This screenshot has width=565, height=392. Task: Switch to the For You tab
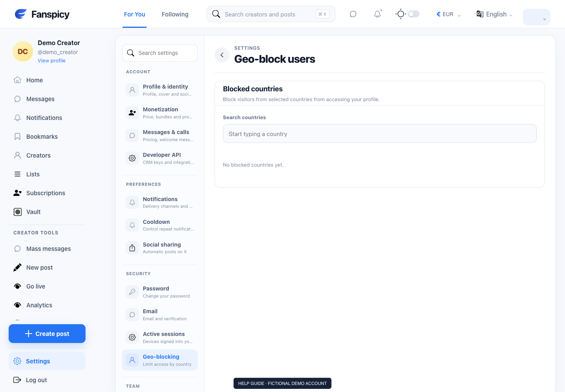[x=135, y=14]
